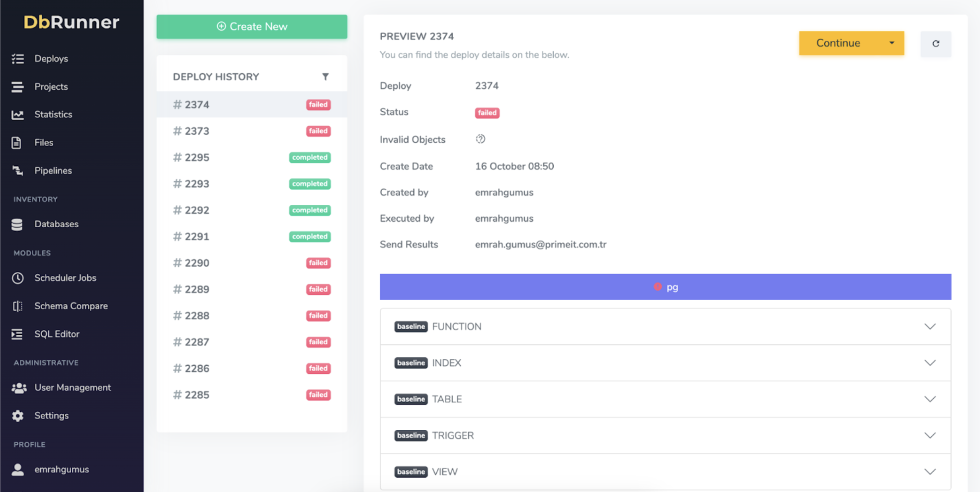This screenshot has width=980, height=492.
Task: Click the Create New button
Action: (251, 27)
